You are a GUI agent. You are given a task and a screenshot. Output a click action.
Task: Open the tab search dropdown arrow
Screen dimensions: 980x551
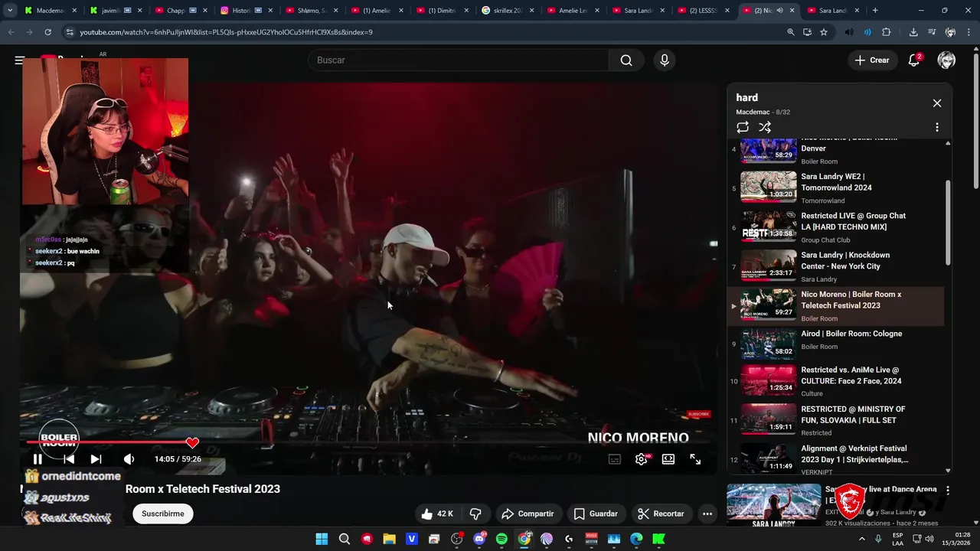coord(10,11)
